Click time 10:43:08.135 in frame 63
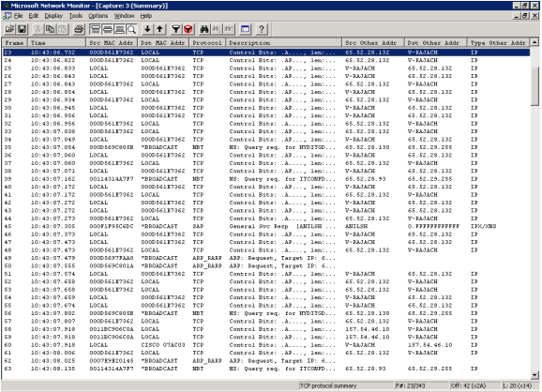The image size is (542, 392). pyautogui.click(x=53, y=369)
